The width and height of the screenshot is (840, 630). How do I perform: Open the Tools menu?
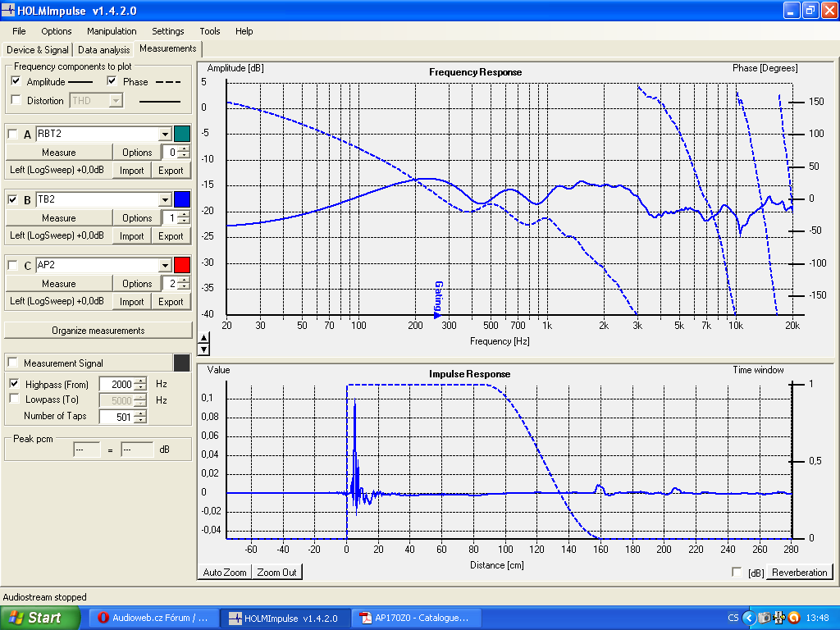[209, 31]
